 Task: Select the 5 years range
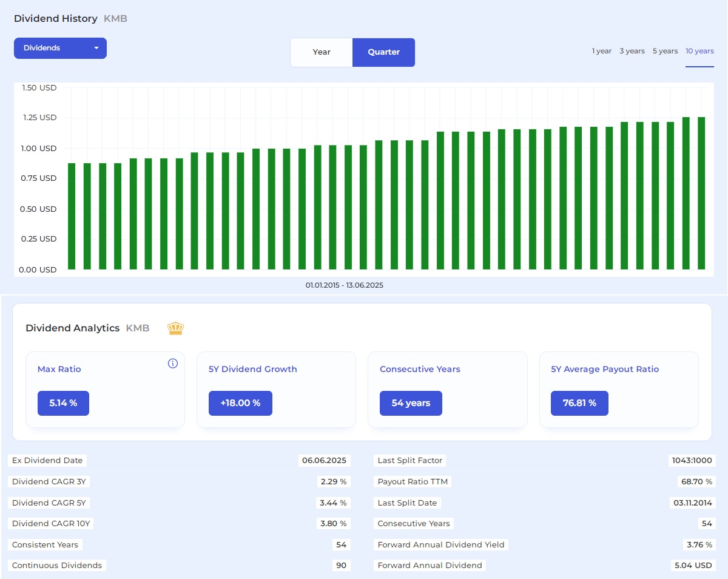pos(665,51)
